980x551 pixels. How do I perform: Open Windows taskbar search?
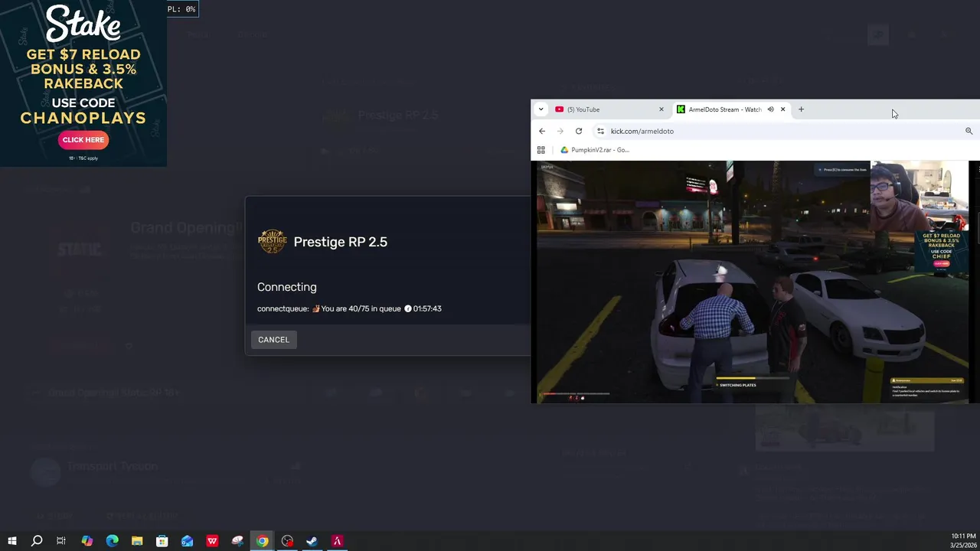click(x=36, y=541)
